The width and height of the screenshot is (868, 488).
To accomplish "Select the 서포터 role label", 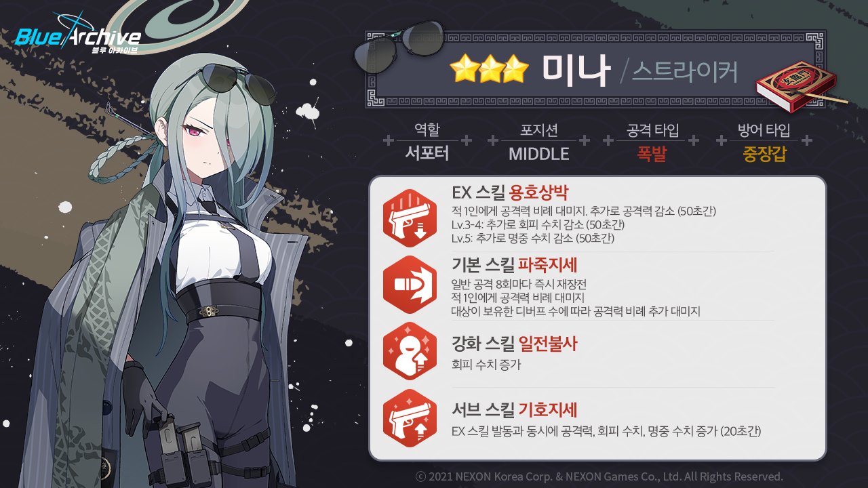I will 427,153.
